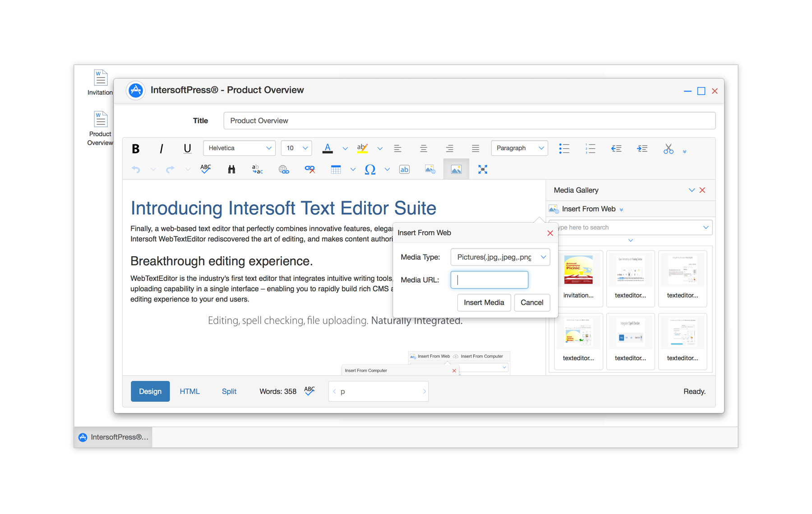Screen dimensions: 812x514
Task: Toggle underline formatting
Action: tap(187, 148)
